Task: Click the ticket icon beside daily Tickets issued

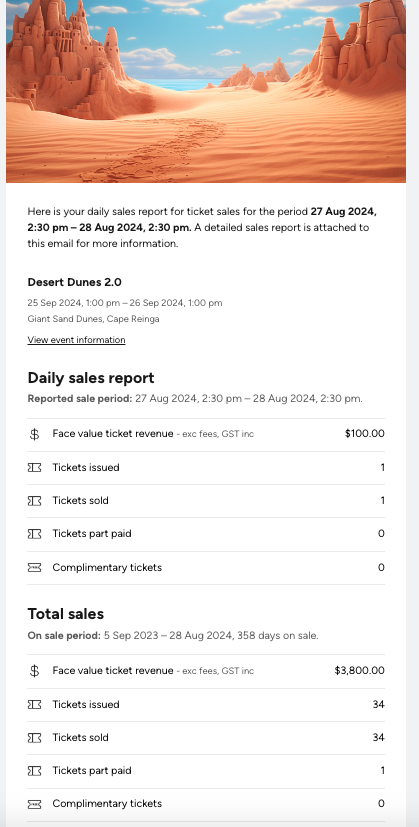Action: point(34,468)
